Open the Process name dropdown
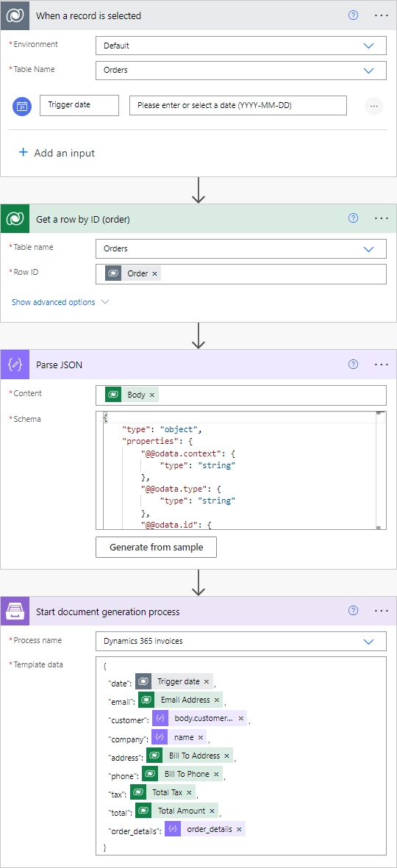The width and height of the screenshot is (397, 868). tap(241, 641)
